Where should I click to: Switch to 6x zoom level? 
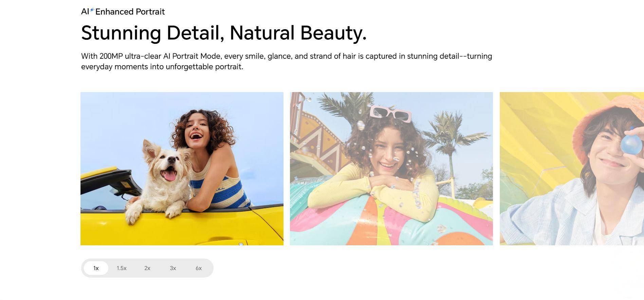(199, 268)
